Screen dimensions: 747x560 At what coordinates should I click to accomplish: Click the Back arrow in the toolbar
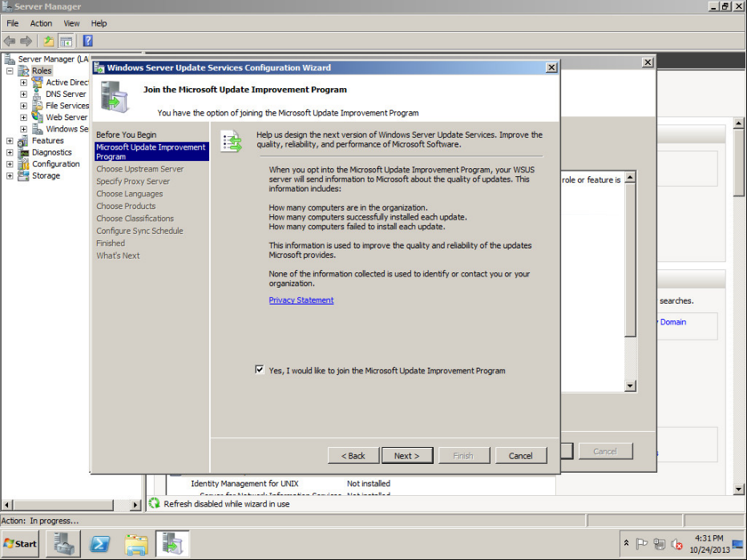pos(10,41)
